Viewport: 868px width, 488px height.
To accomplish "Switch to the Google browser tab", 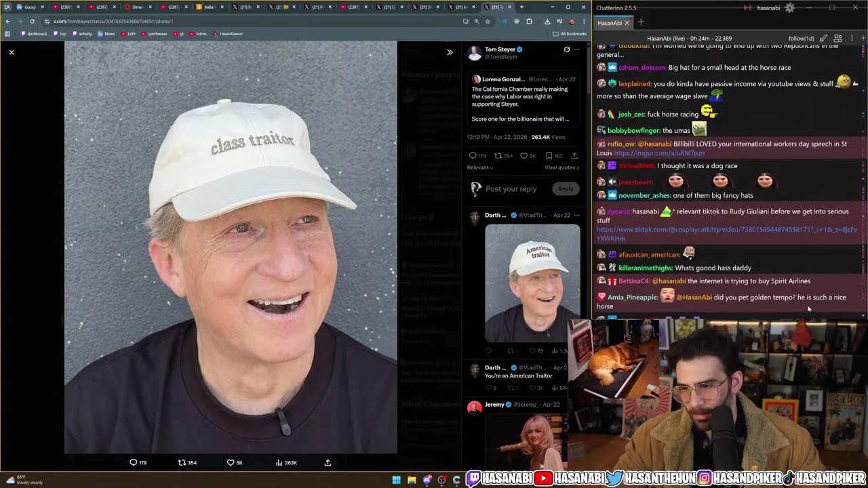I will (31, 7).
